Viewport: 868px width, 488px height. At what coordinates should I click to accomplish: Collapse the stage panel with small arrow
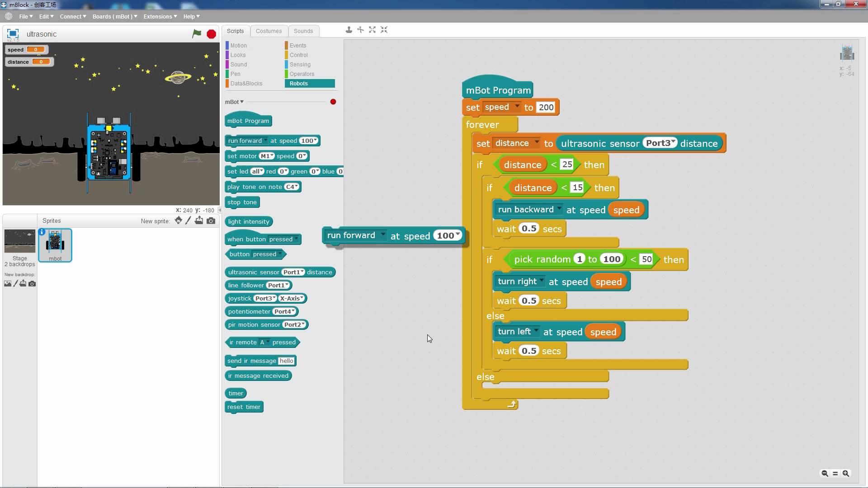click(220, 210)
